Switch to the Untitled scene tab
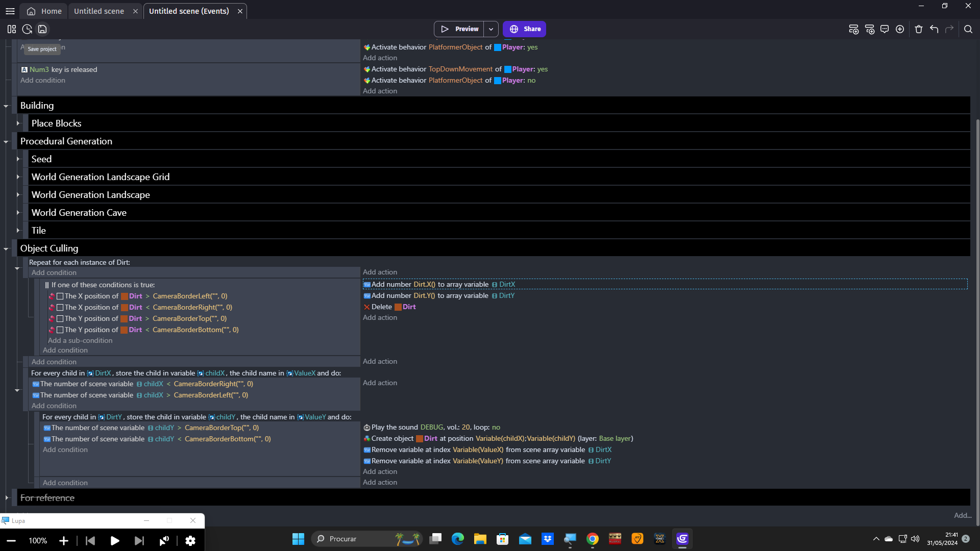The width and height of the screenshot is (980, 551). pos(99,11)
